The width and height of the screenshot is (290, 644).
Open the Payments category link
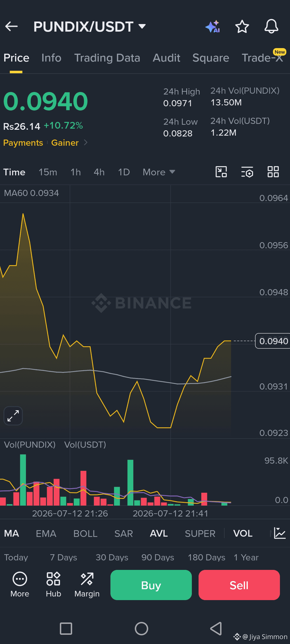(23, 143)
